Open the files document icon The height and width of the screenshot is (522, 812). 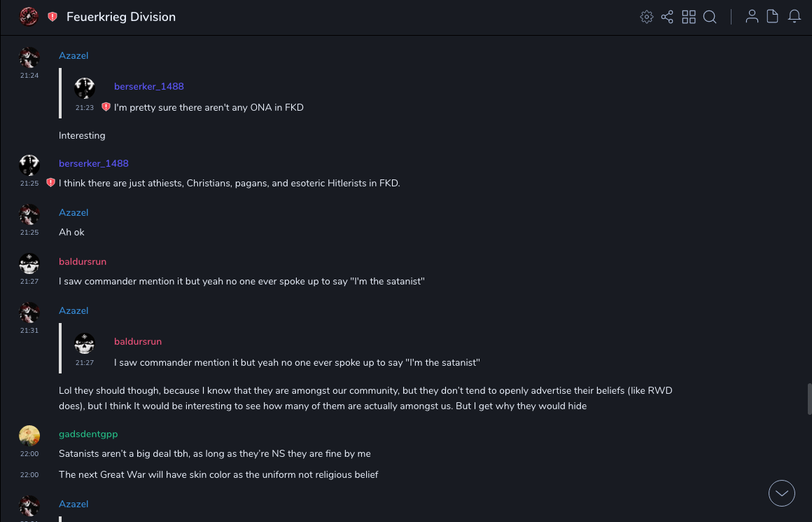pos(773,17)
